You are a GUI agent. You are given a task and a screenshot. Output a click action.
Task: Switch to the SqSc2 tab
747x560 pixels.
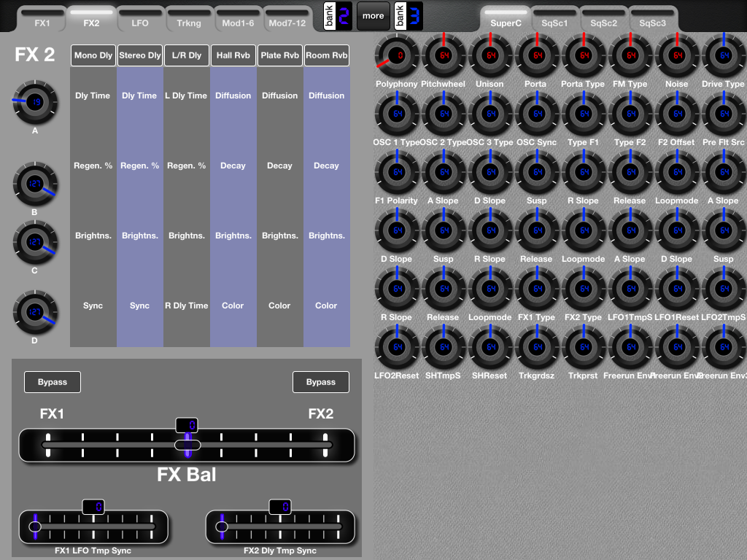[603, 19]
